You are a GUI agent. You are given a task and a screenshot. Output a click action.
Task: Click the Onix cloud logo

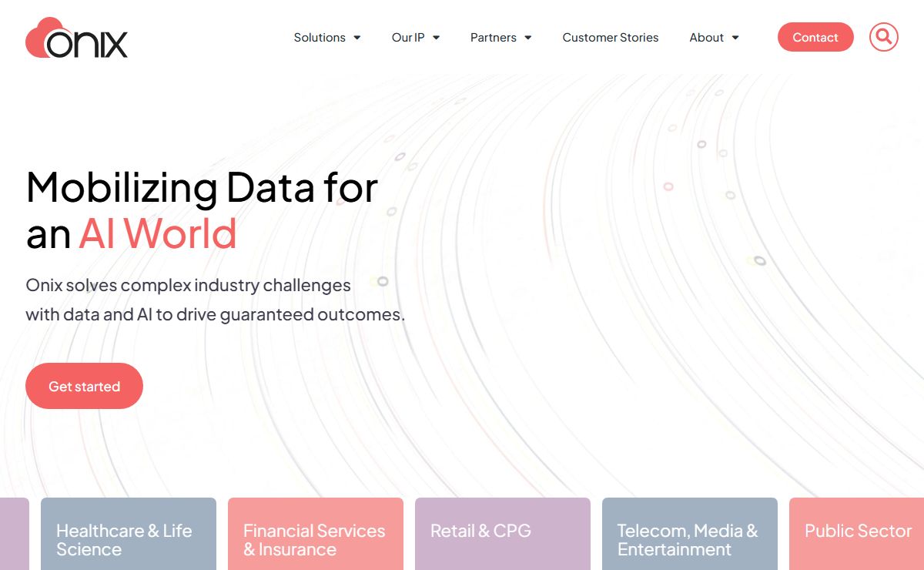pyautogui.click(x=76, y=38)
